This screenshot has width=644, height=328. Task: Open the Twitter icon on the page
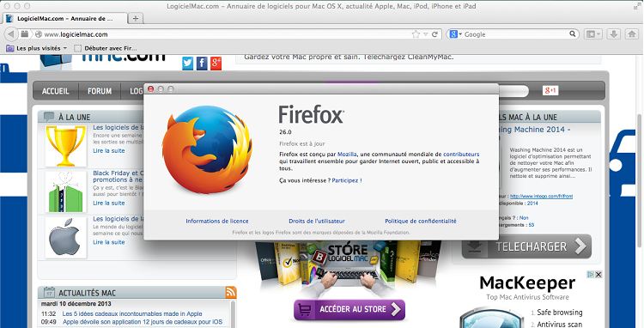point(188,63)
